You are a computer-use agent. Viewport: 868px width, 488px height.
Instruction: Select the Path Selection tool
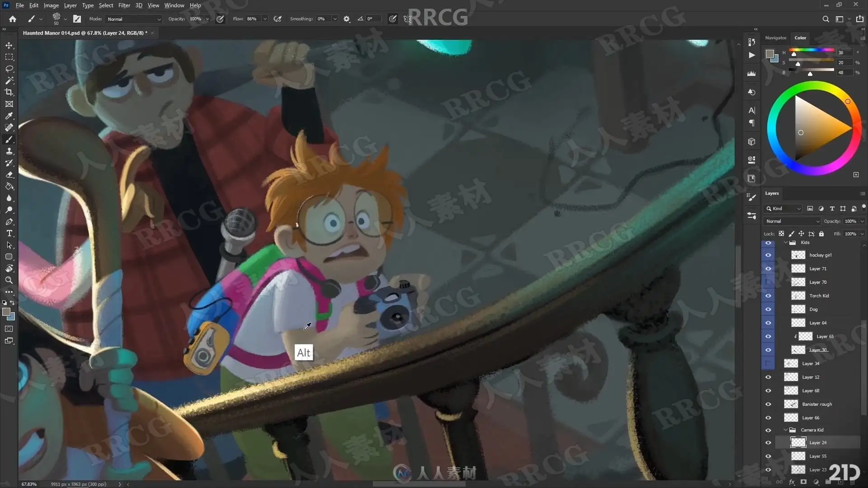[x=9, y=245]
